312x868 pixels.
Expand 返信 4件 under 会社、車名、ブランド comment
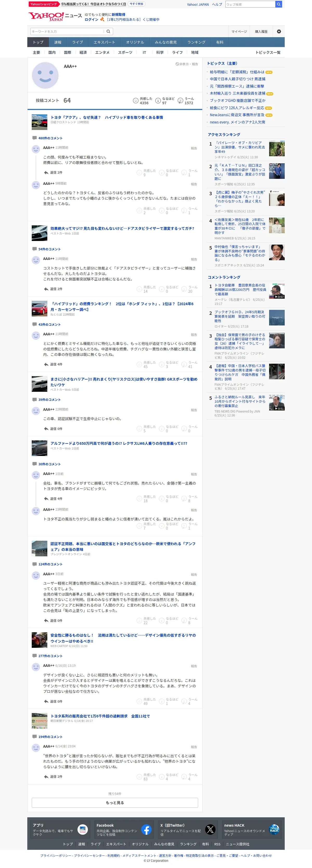pyautogui.click(x=53, y=499)
